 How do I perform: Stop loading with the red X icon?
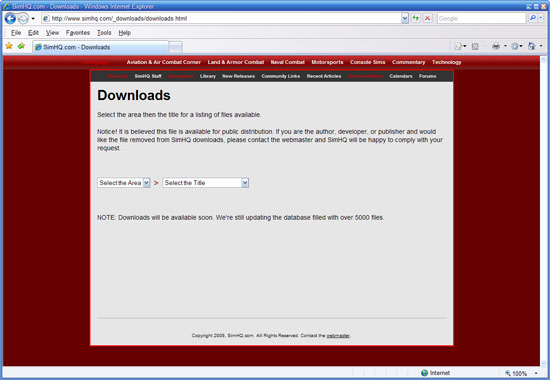427,18
